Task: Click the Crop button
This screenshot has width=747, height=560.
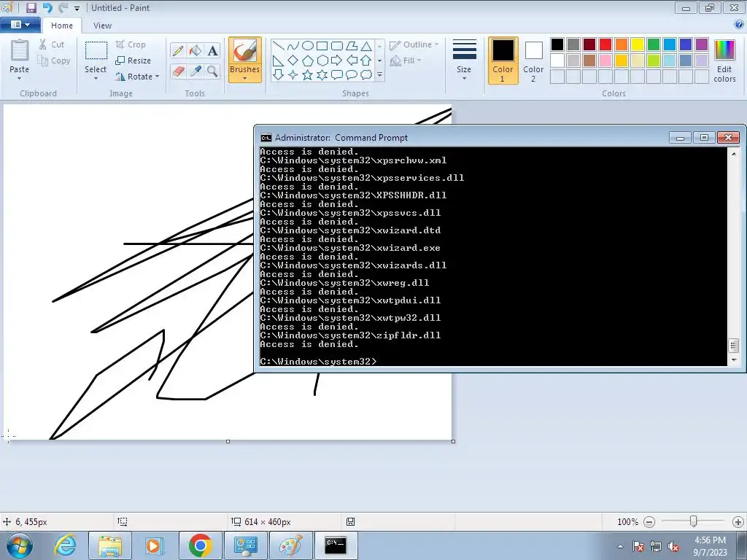Action: click(x=131, y=44)
